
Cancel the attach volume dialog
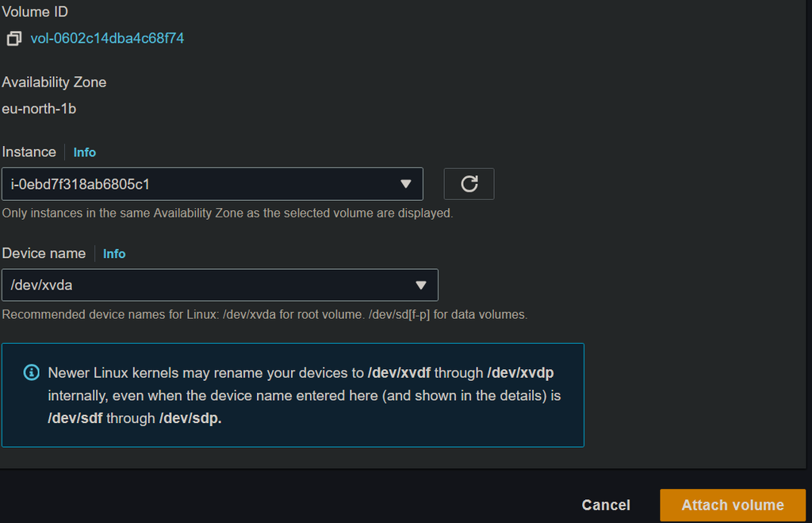606,506
